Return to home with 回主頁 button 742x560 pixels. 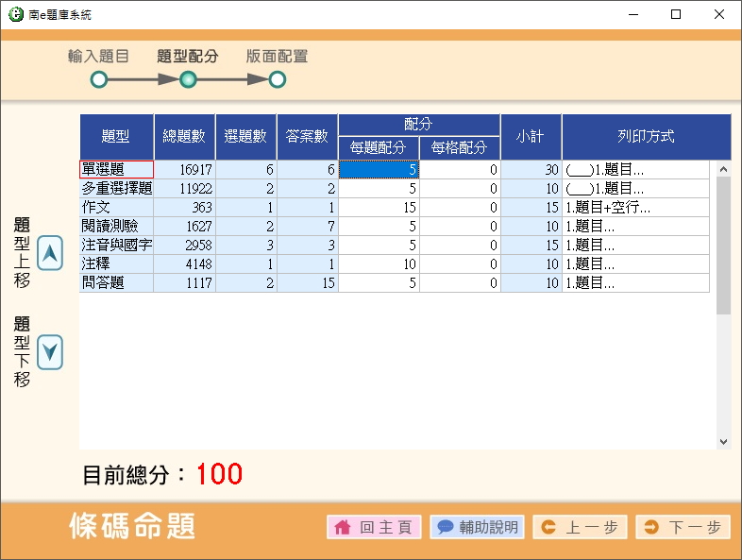click(x=374, y=527)
